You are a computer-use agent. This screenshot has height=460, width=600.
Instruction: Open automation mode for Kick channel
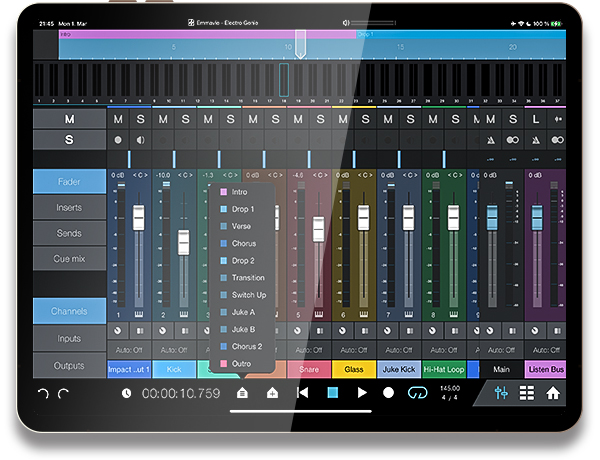coord(174,350)
